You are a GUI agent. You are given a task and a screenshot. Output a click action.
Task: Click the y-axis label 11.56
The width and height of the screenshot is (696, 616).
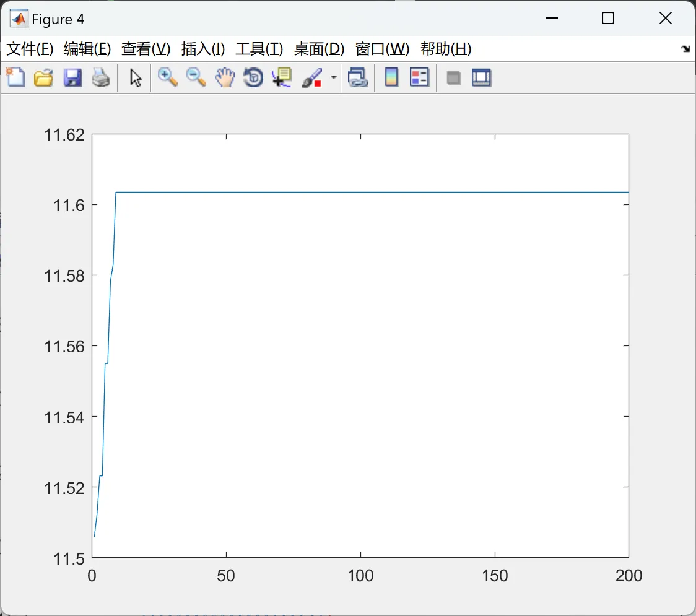coord(64,347)
